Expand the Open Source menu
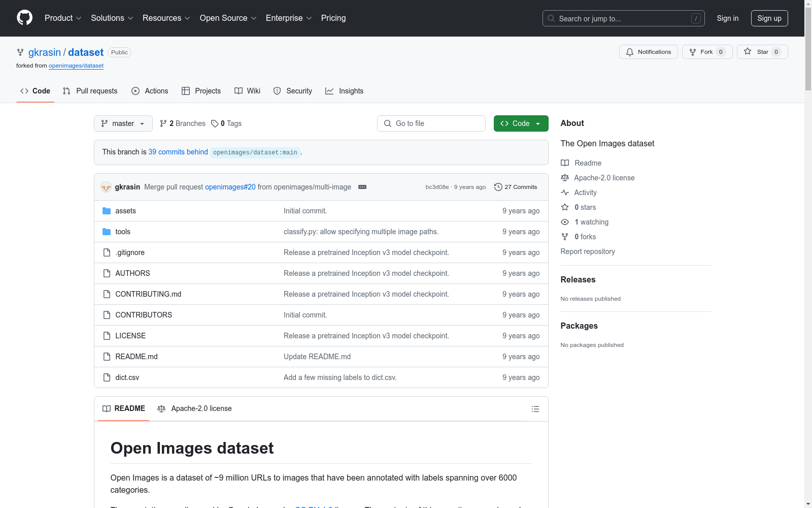 [228, 18]
